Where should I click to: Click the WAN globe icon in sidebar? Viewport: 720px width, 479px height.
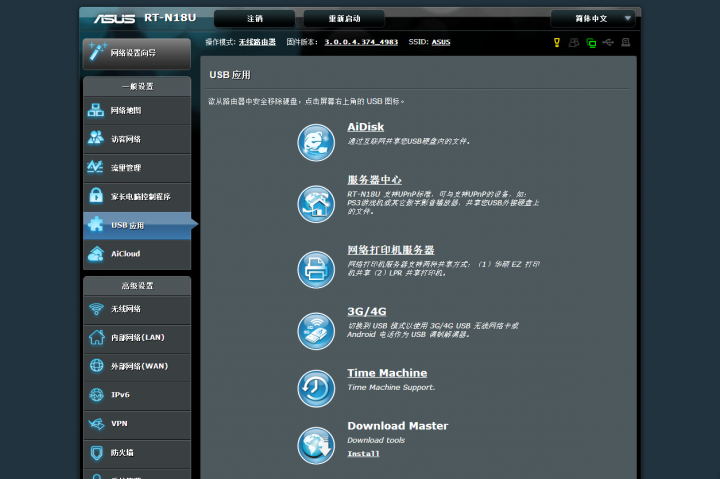point(96,366)
